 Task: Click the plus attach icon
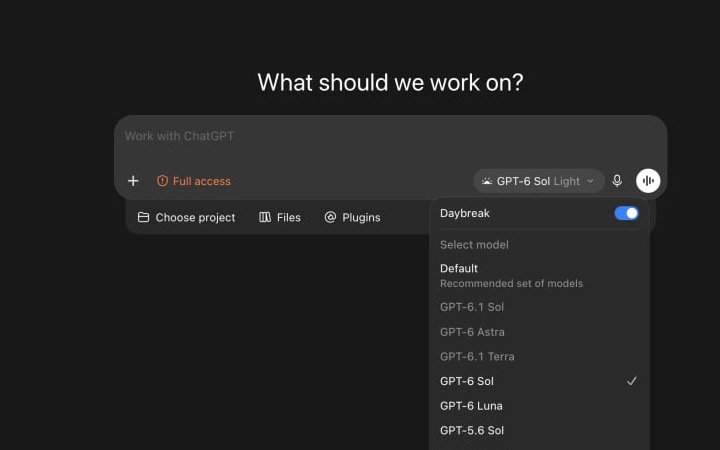pos(133,181)
